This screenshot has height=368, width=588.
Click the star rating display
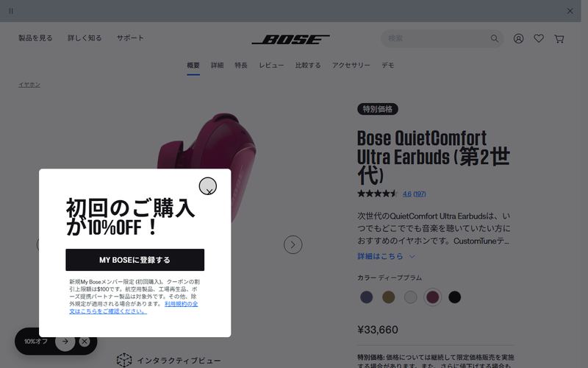[x=377, y=194]
